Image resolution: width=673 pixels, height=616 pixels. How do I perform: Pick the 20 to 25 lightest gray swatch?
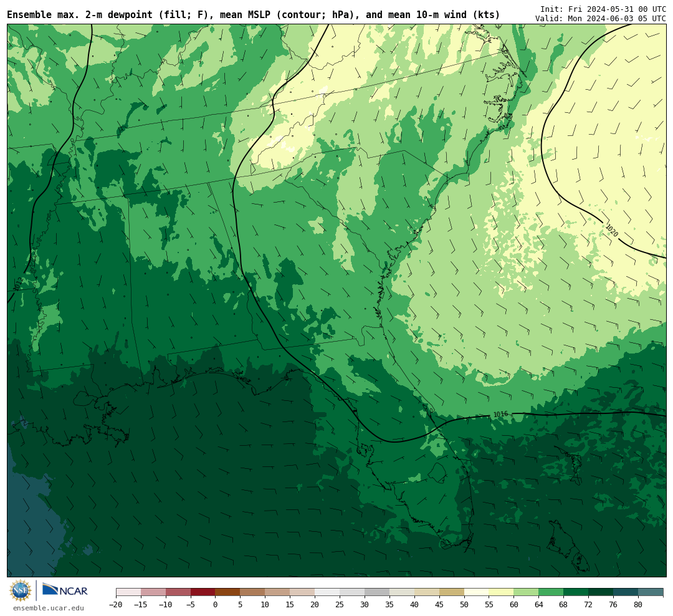(328, 592)
